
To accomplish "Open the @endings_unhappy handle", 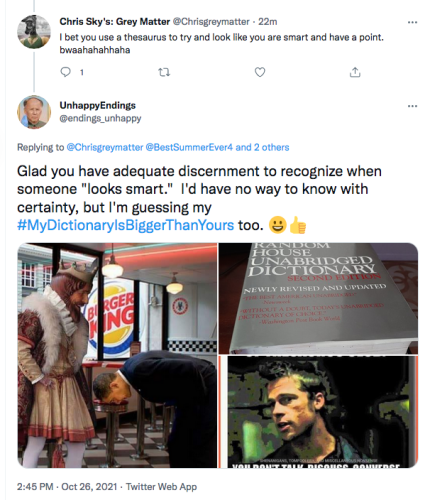I will click(100, 118).
